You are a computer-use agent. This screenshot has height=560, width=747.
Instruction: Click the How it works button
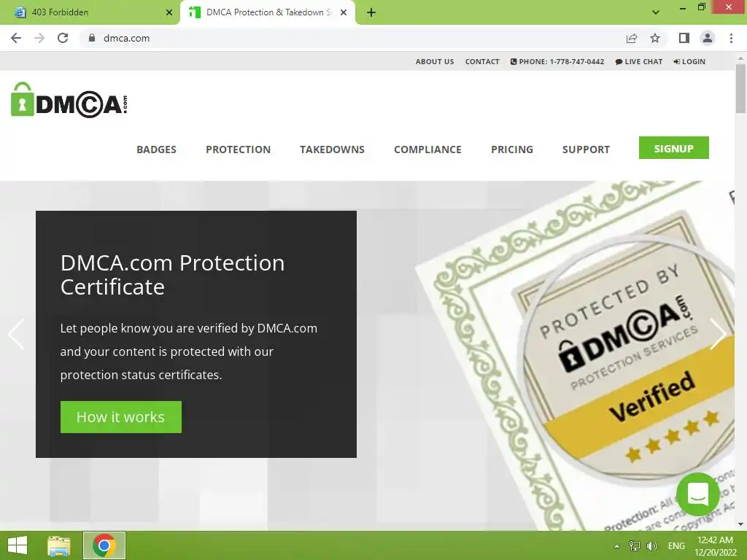click(x=121, y=417)
